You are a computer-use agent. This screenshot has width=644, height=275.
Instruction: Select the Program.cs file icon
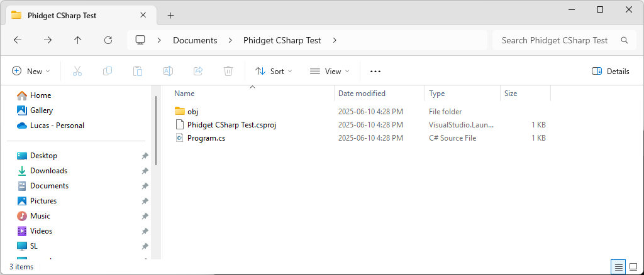click(179, 138)
